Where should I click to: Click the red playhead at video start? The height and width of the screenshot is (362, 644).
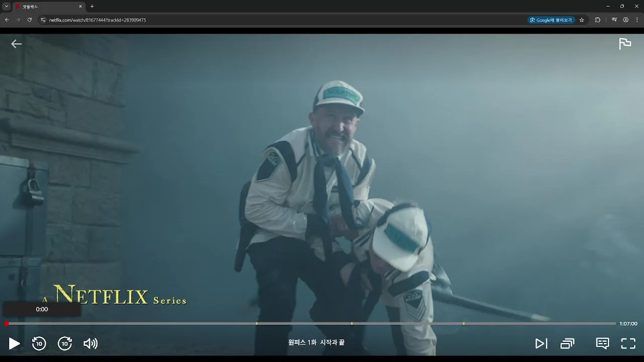tap(7, 323)
